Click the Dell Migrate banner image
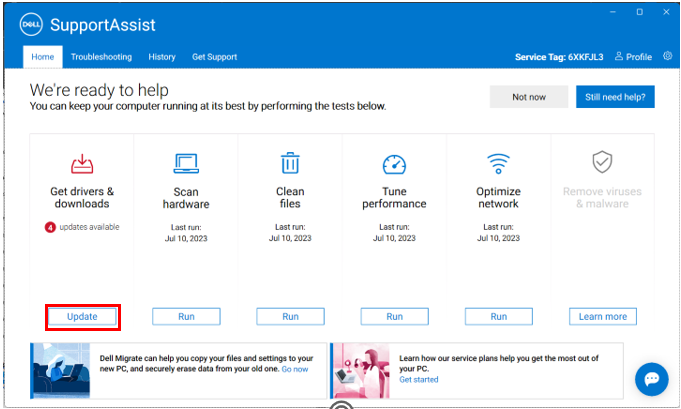The image size is (681, 409). tap(60, 370)
